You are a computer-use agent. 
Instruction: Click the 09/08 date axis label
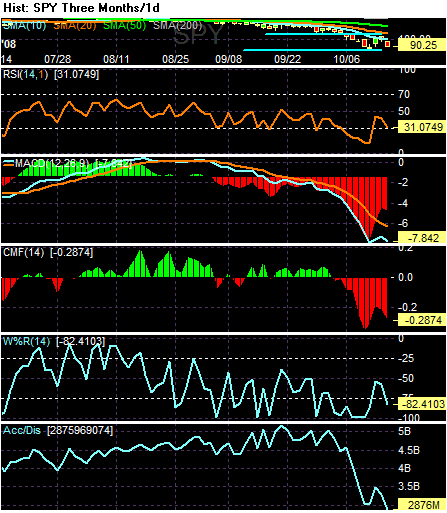[228, 59]
